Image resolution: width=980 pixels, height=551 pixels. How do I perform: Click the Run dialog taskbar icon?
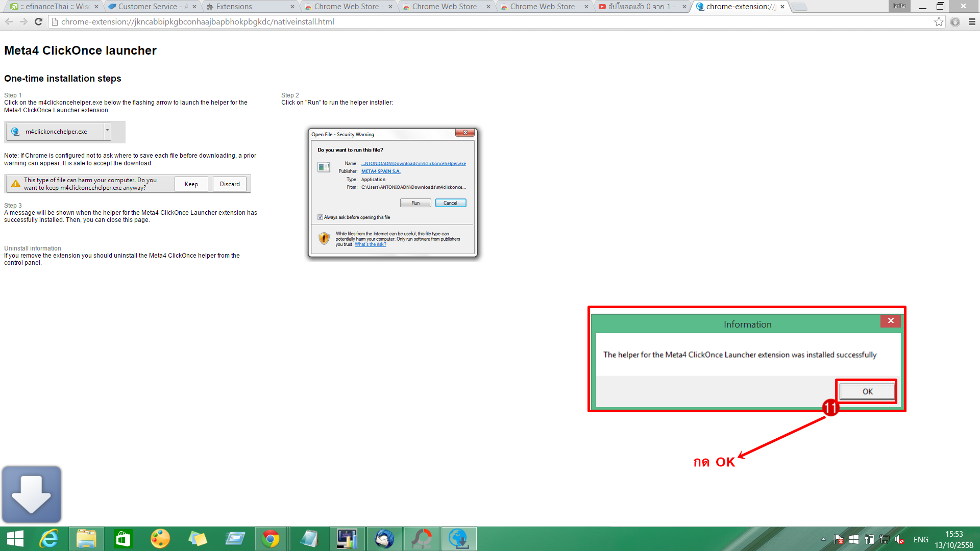235,539
